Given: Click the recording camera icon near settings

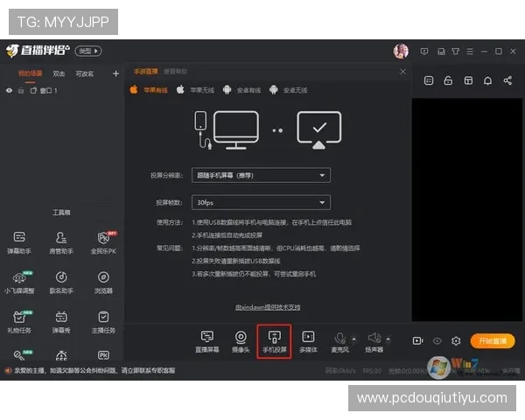Looking at the screenshot, I should [417, 341].
